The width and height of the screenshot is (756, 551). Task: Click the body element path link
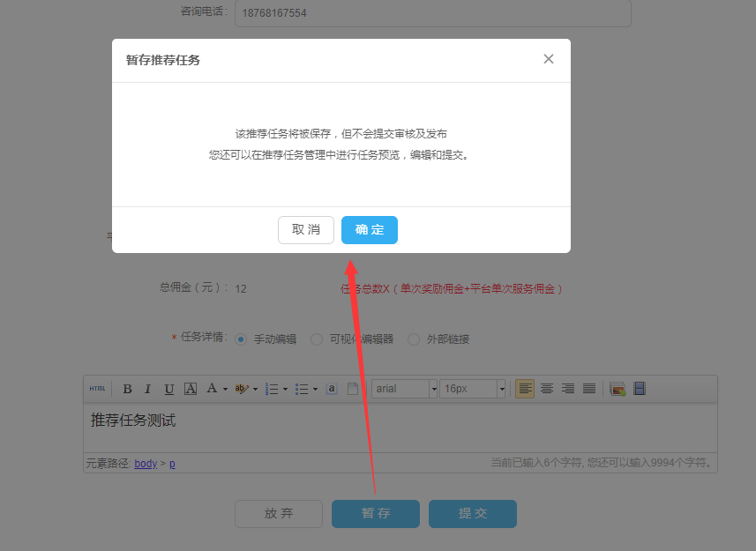click(146, 464)
